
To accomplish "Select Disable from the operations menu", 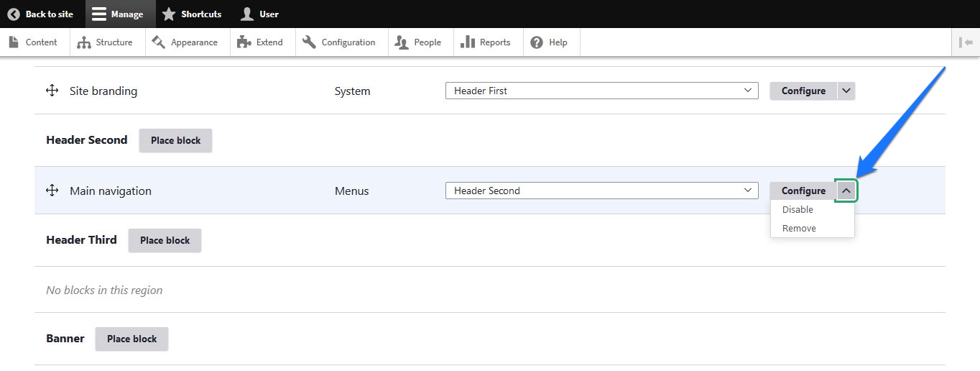I will 798,209.
